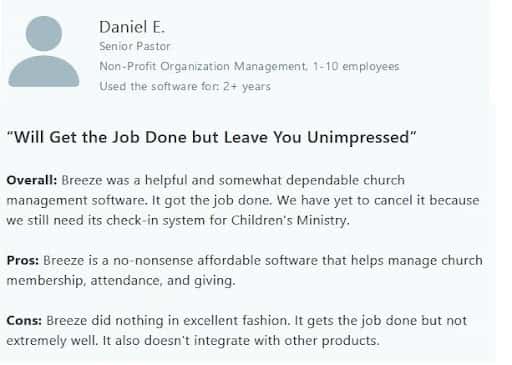512x365 pixels.
Task: Click the Overall label
Action: point(32,180)
